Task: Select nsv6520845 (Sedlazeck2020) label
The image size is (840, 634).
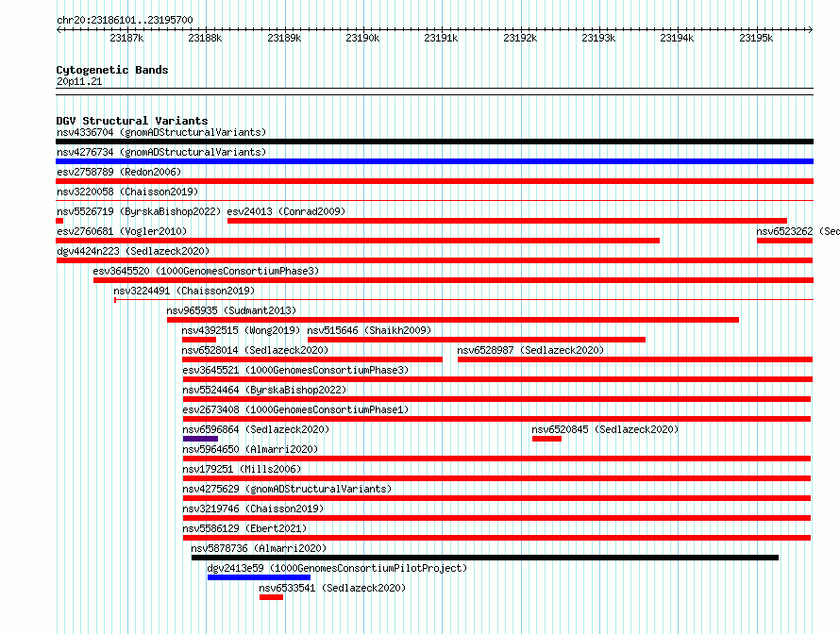Action: pos(605,429)
